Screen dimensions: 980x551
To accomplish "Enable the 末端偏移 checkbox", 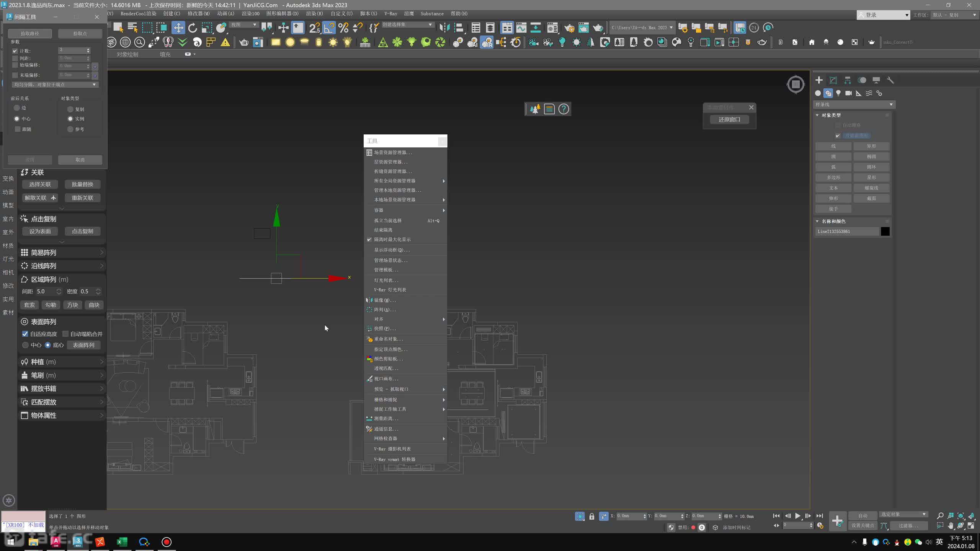I will pyautogui.click(x=15, y=75).
